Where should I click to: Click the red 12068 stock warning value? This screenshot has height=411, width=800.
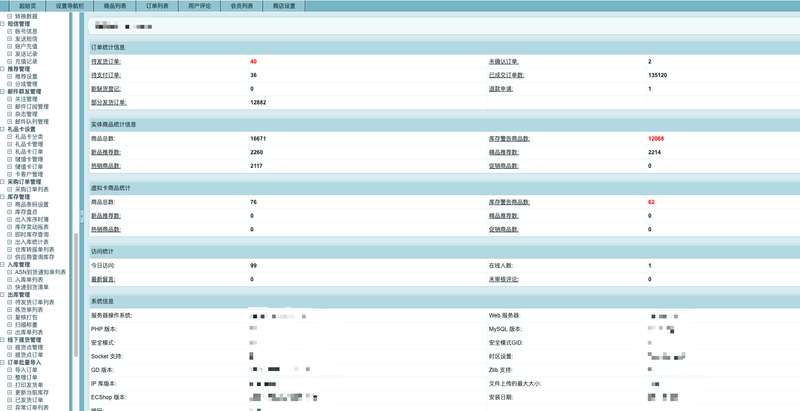[x=656, y=138]
